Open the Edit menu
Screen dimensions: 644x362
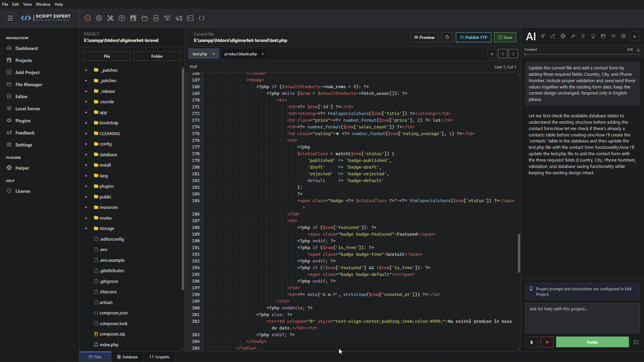pos(15,4)
